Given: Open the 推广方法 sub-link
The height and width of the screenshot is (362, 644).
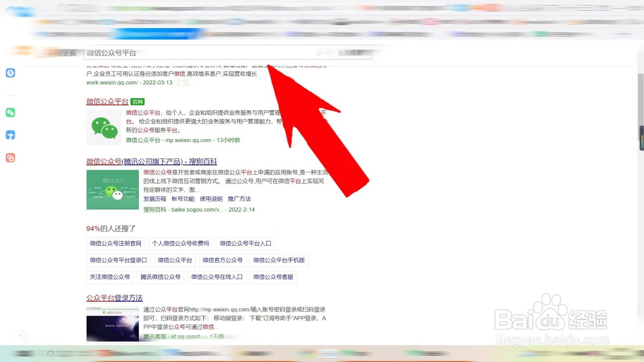Looking at the screenshot, I should [239, 199].
